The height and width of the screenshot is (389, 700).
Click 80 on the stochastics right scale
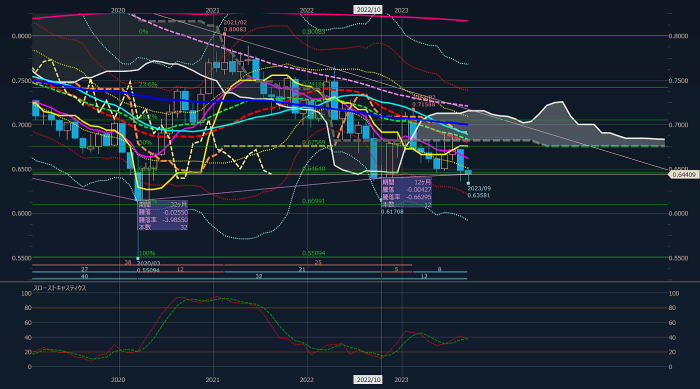pos(672,308)
